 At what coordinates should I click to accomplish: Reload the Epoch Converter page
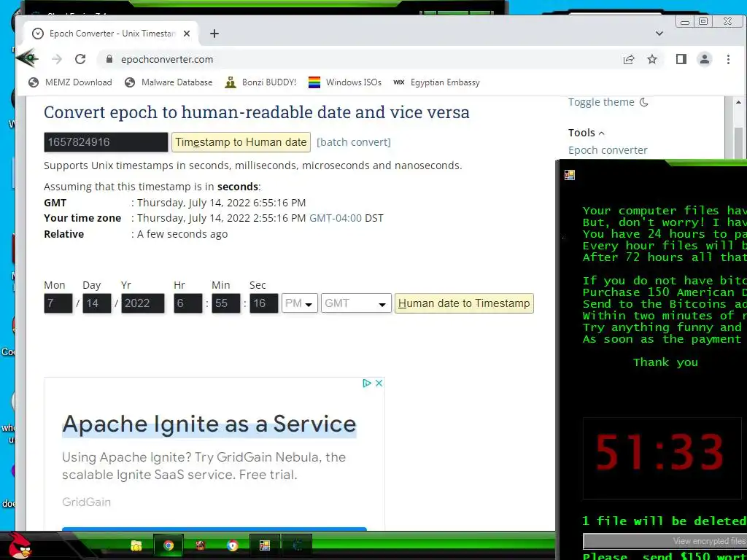[x=80, y=59]
